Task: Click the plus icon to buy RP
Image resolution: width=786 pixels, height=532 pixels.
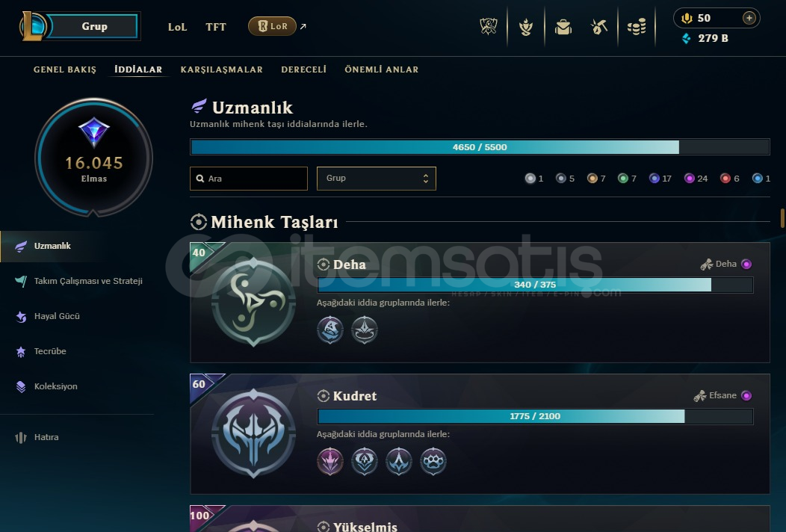Action: point(749,18)
